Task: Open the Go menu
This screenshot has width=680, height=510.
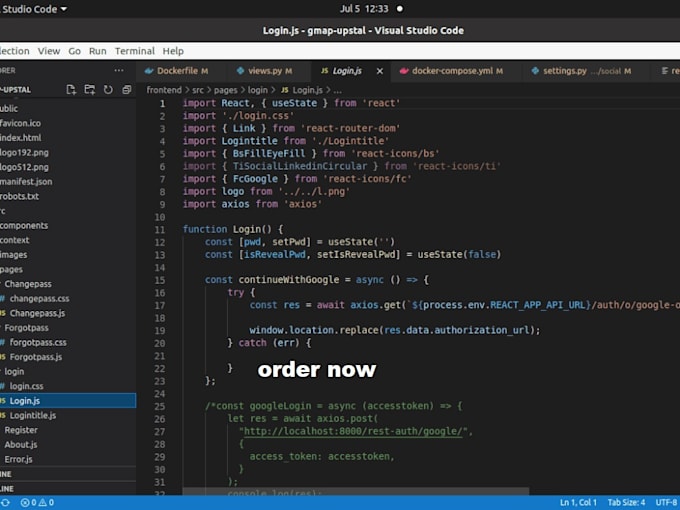Action: pos(75,51)
